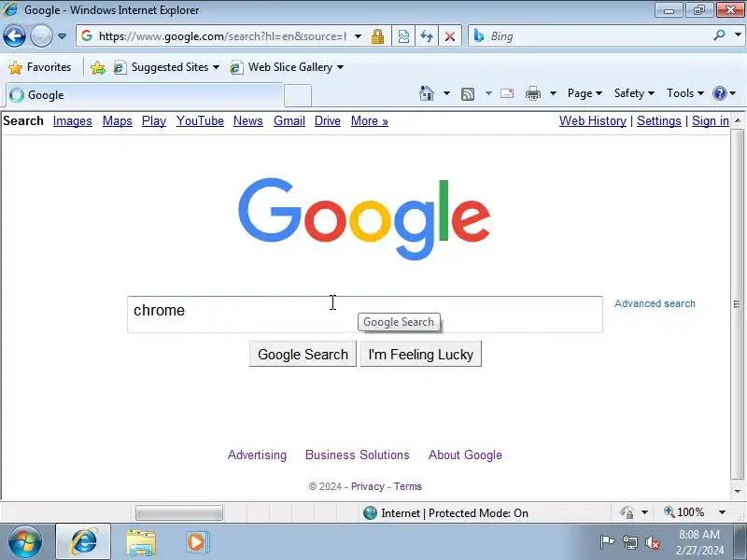Stop loading with the red X icon
747x560 pixels.
coord(449,36)
